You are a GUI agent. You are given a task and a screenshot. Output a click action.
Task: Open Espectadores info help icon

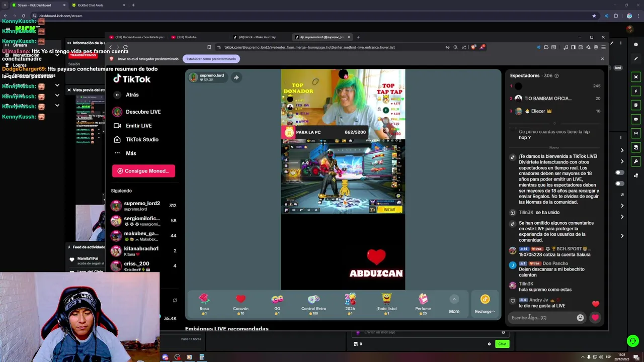(x=556, y=76)
